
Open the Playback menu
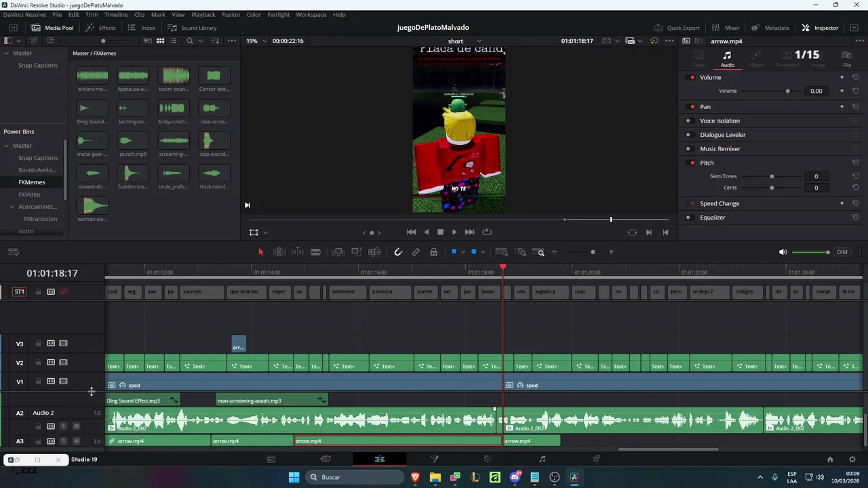203,14
